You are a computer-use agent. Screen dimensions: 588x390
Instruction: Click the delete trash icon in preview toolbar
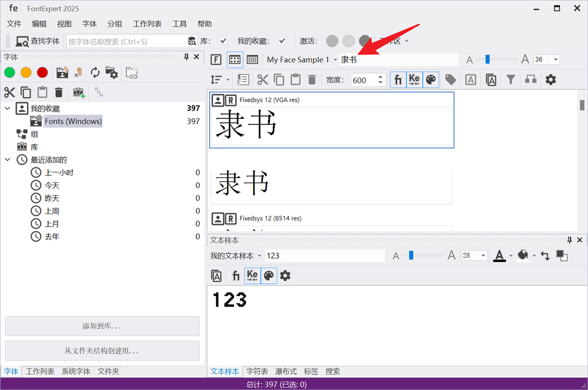pyautogui.click(x=312, y=80)
